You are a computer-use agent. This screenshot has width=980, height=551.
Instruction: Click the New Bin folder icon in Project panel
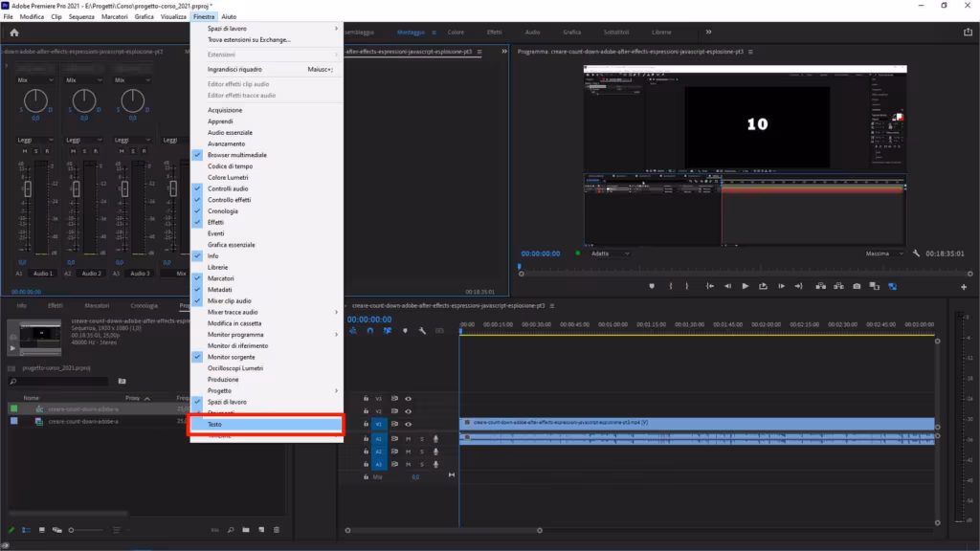[246, 530]
